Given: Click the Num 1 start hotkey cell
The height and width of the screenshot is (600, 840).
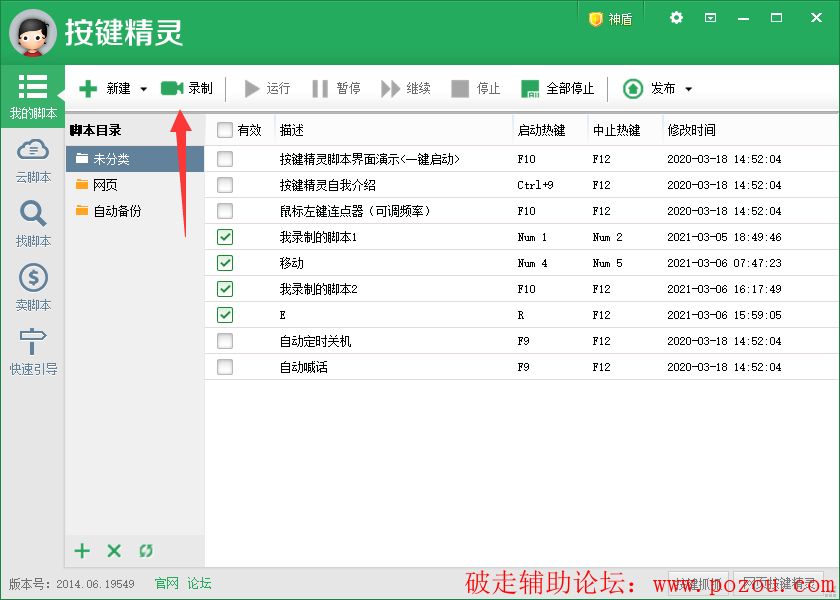Looking at the screenshot, I should pyautogui.click(x=532, y=237).
